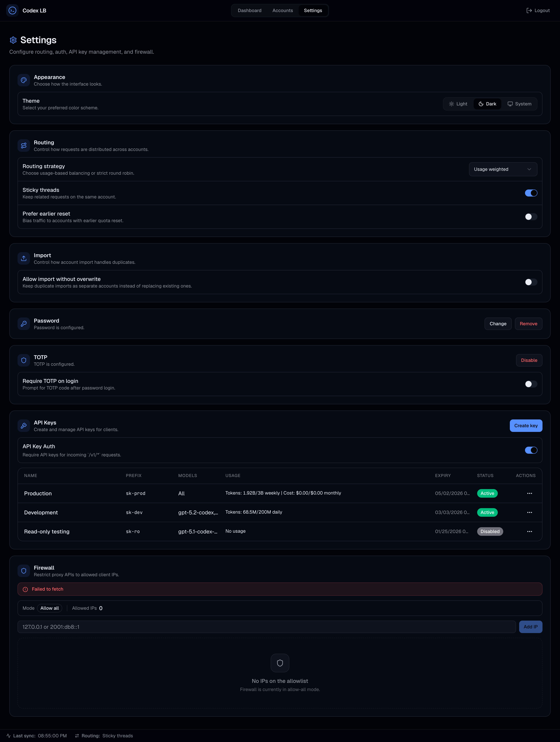Click the sk-prod prefix cell

click(x=136, y=493)
